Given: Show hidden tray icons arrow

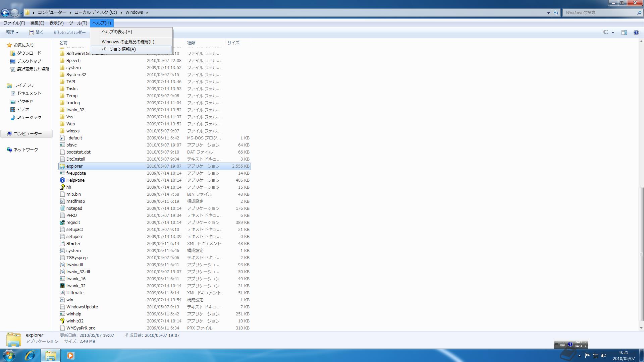Looking at the screenshot, I should tap(579, 356).
